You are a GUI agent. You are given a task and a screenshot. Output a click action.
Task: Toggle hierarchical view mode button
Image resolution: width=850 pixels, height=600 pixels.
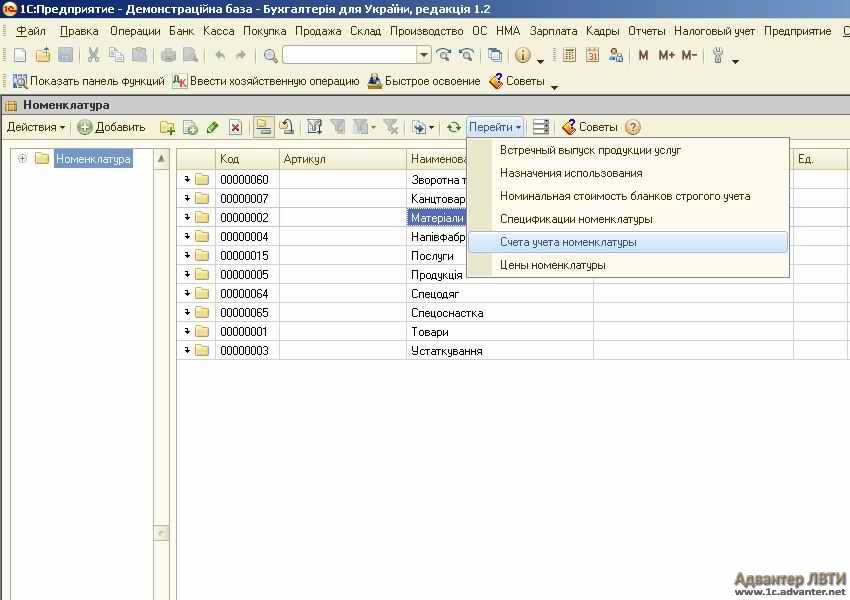pyautogui.click(x=264, y=127)
